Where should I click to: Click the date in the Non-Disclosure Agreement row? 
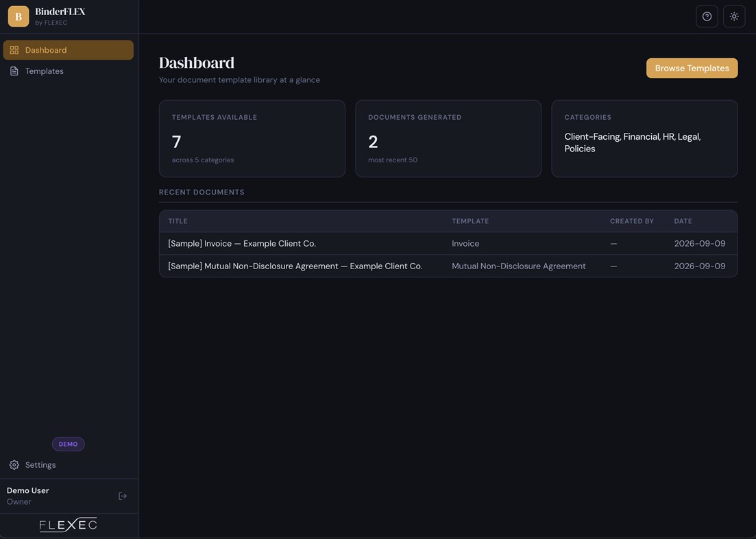click(700, 266)
